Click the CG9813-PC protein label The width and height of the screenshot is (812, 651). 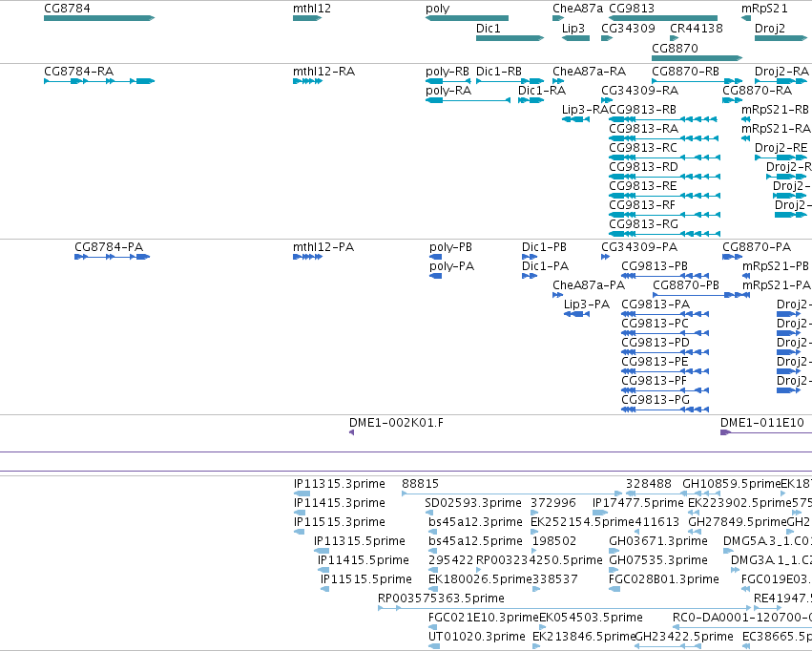[656, 324]
